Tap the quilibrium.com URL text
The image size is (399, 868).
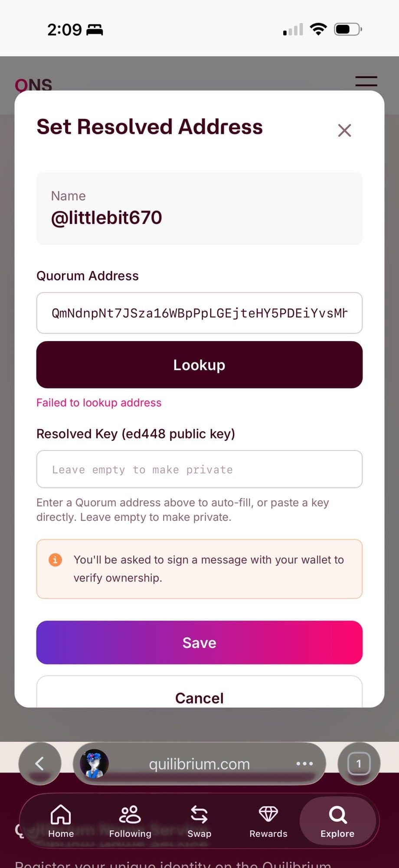[199, 764]
